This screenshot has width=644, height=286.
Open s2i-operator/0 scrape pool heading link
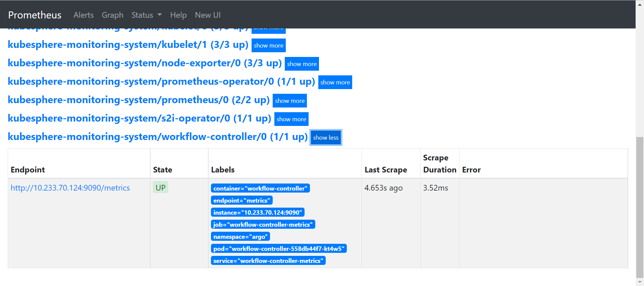tap(140, 118)
